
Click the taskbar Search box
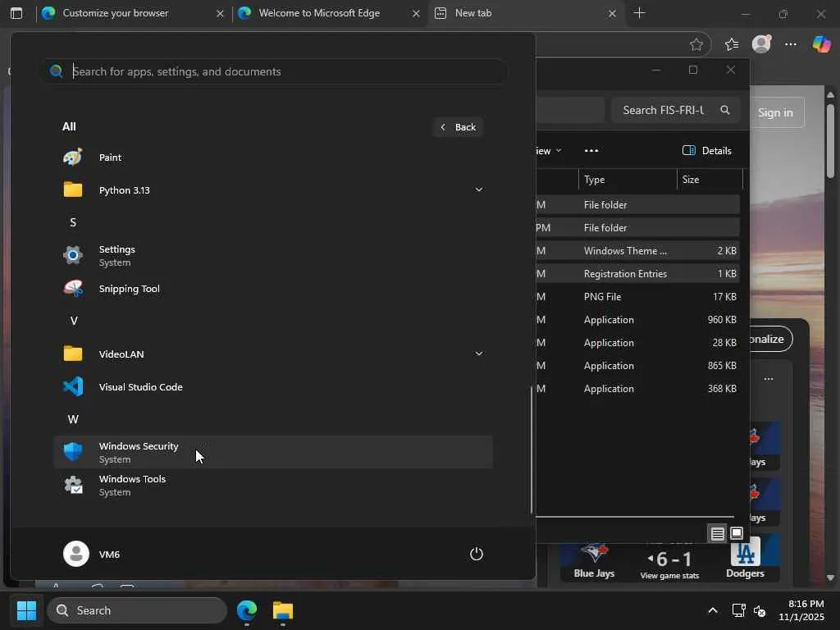137,610
